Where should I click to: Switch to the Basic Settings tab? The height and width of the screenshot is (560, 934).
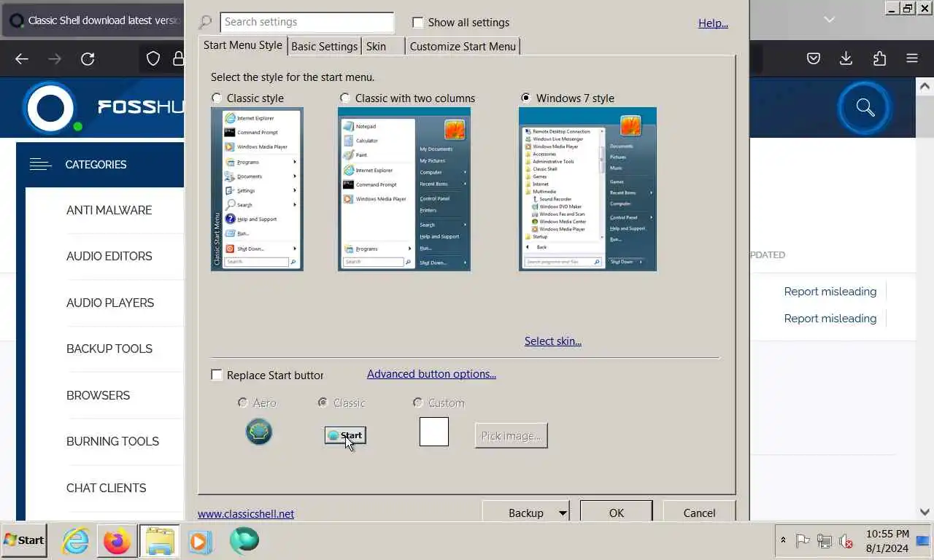[324, 47]
